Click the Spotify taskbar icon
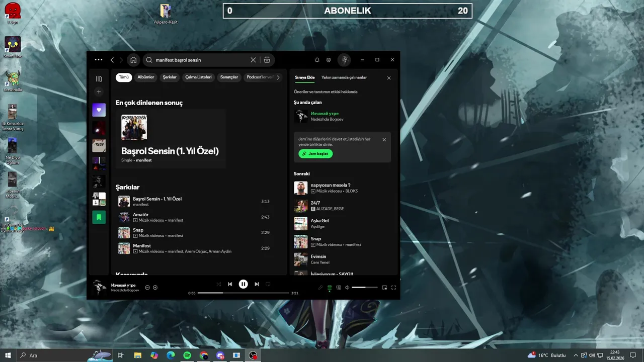This screenshot has height=362, width=644. (187, 355)
